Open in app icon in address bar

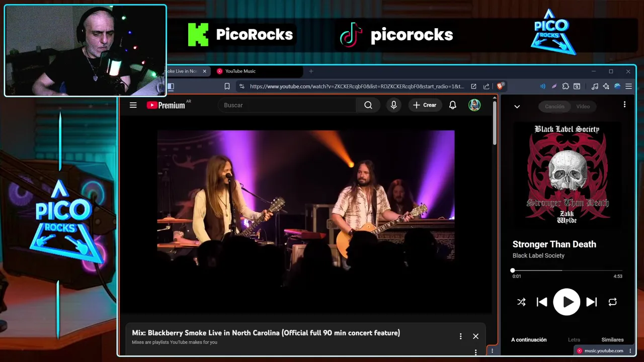click(473, 86)
